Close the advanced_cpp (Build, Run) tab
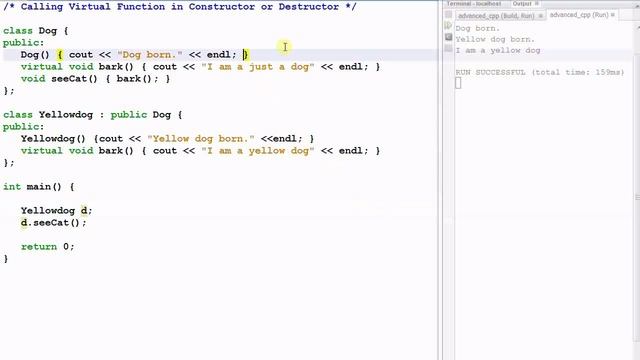 pos(540,16)
